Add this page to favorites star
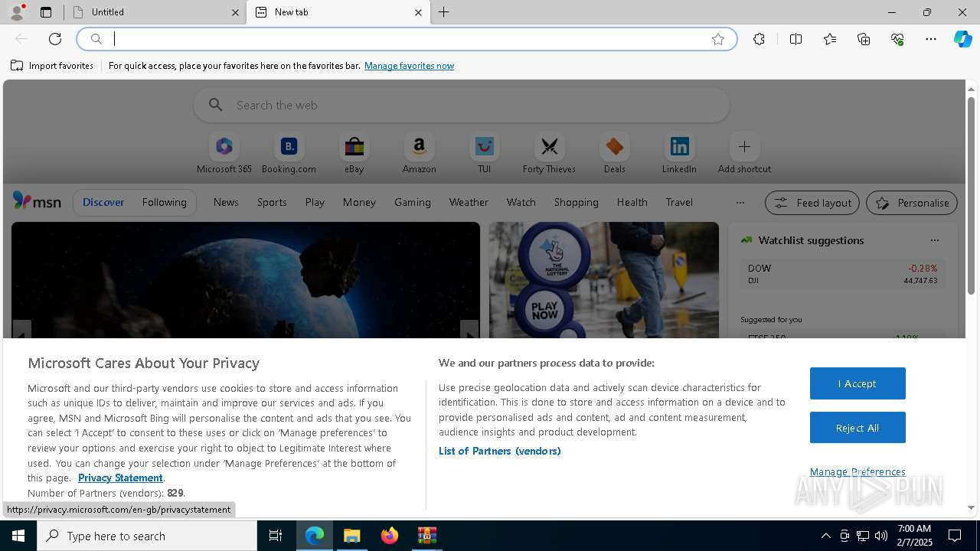The height and width of the screenshot is (551, 980). (x=718, y=39)
